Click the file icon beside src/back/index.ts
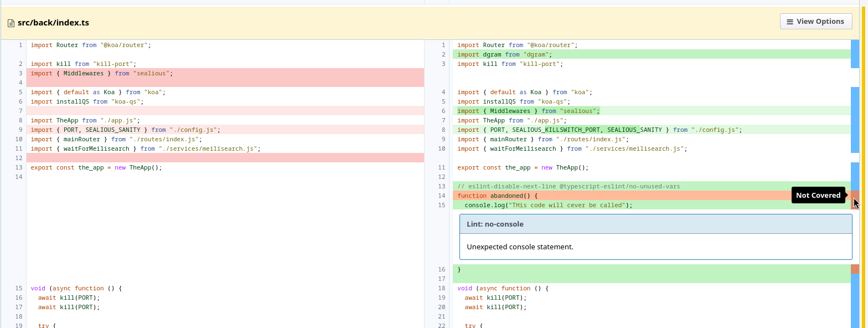The image size is (868, 328). (11, 23)
